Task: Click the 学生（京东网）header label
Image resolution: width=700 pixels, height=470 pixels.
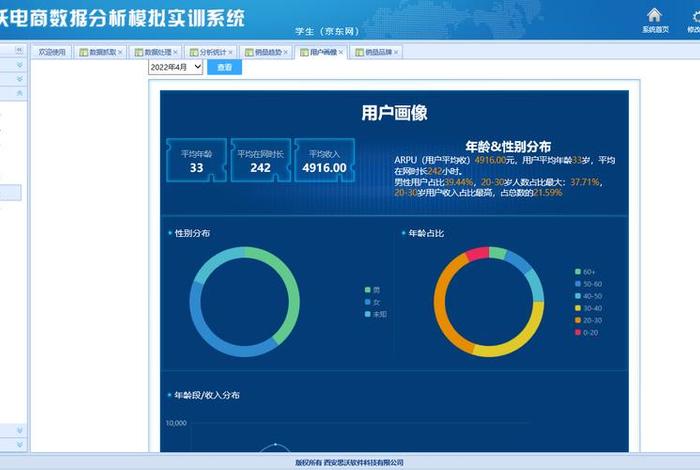Action: coord(327,31)
